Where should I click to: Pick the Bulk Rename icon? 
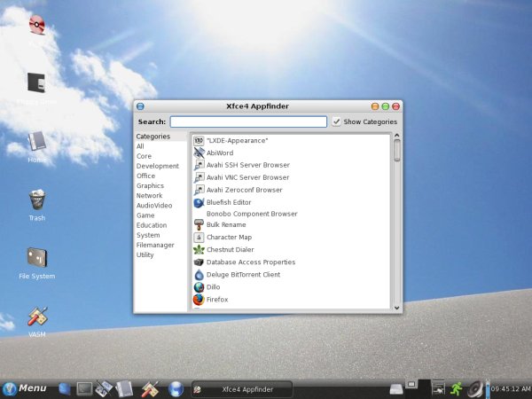click(199, 225)
